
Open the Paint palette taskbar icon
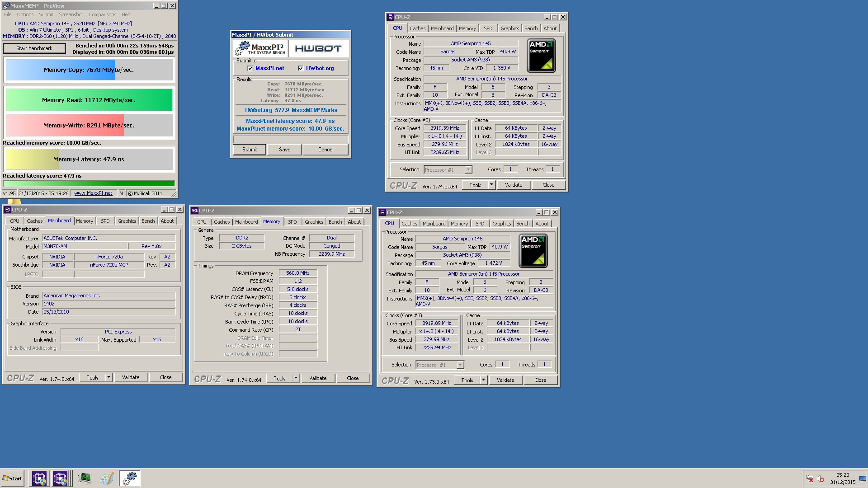coord(107,479)
